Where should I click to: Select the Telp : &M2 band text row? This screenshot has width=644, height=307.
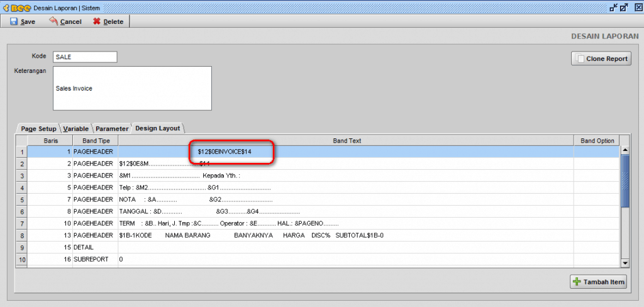point(346,188)
